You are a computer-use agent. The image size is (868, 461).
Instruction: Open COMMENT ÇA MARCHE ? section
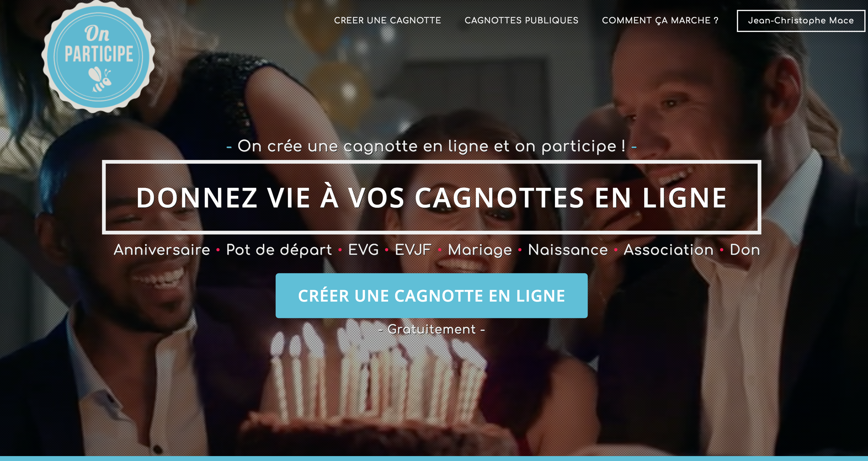tap(660, 21)
